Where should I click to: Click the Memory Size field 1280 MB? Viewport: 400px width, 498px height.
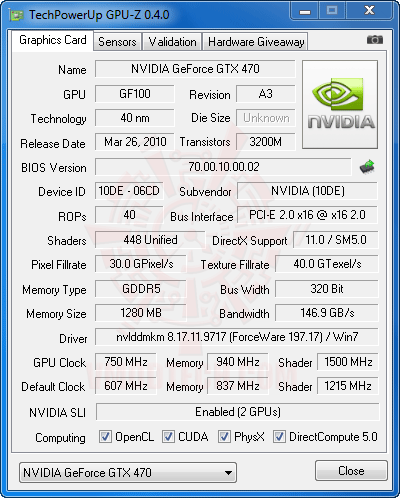pyautogui.click(x=141, y=313)
